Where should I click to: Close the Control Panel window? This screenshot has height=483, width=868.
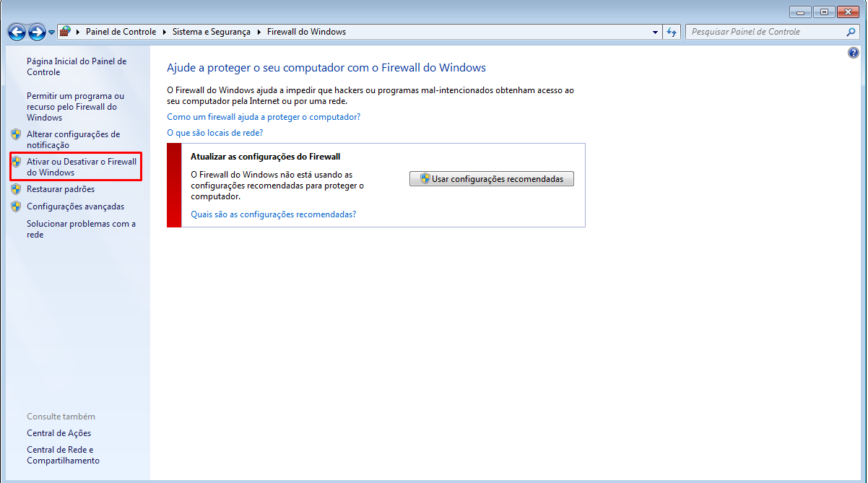(x=848, y=12)
